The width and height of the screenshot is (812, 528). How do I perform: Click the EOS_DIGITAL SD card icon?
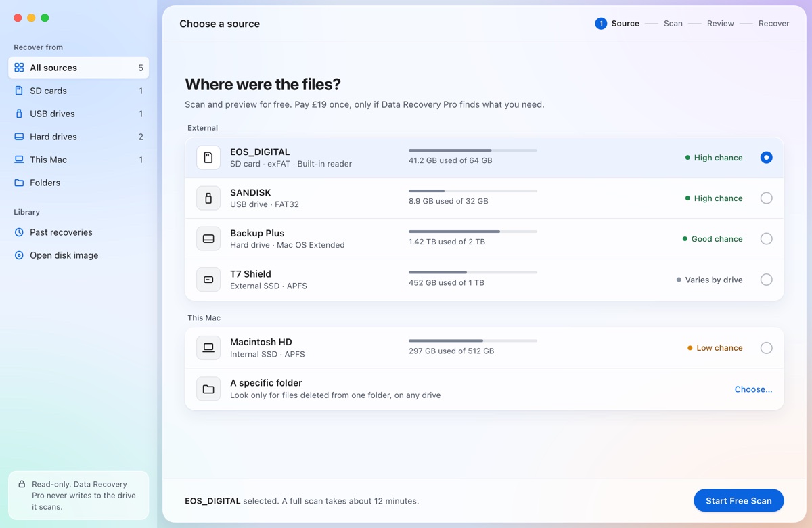(x=208, y=158)
